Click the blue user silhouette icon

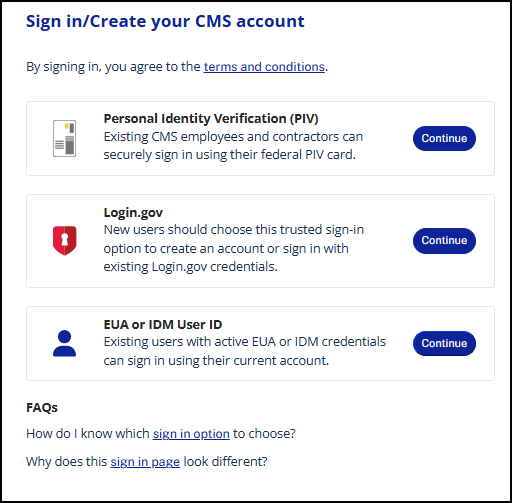(64, 343)
